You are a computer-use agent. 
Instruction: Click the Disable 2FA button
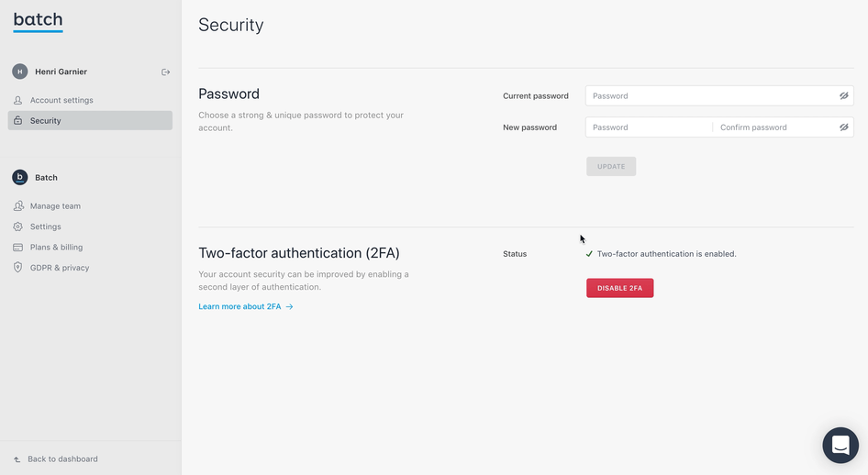point(620,288)
